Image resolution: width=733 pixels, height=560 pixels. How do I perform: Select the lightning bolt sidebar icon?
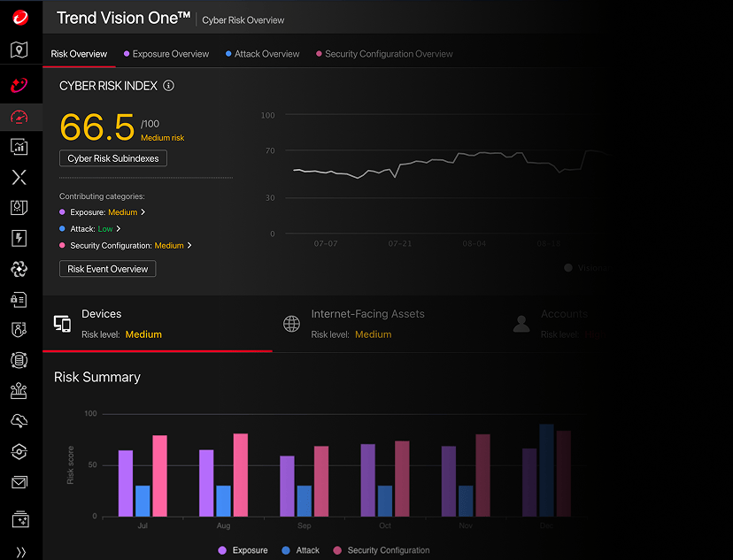click(19, 237)
